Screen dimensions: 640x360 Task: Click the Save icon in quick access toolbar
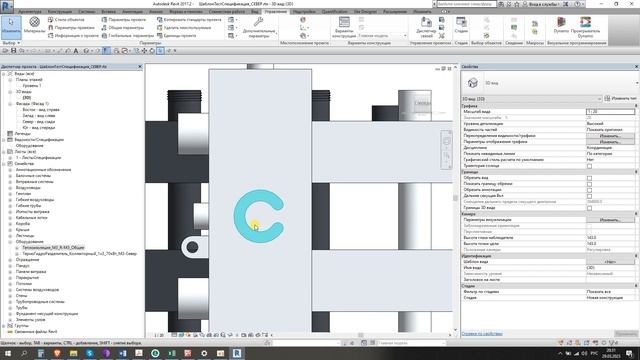(13, 51)
